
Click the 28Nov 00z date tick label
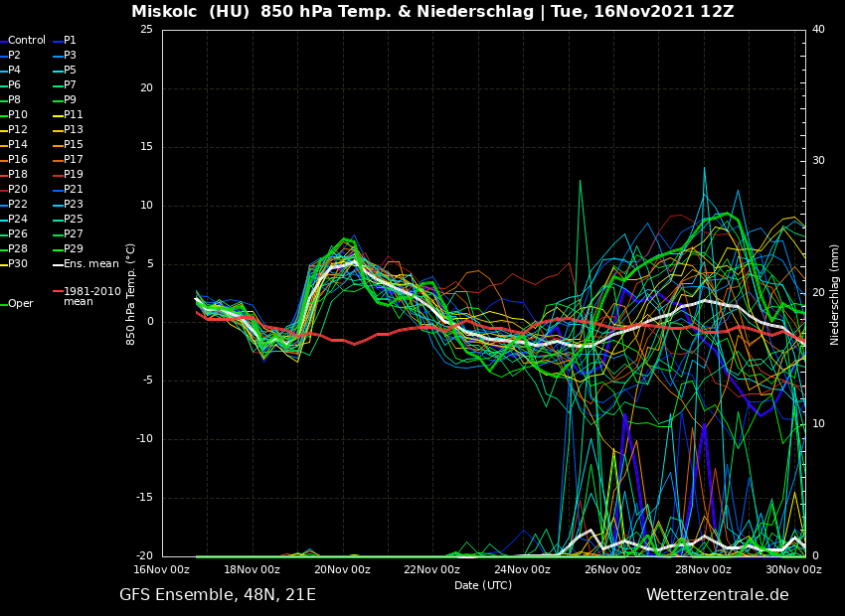(703, 570)
